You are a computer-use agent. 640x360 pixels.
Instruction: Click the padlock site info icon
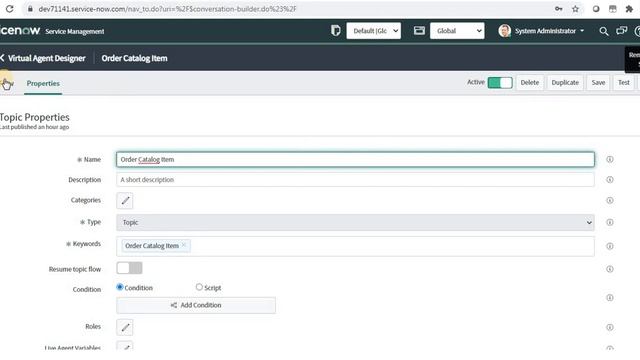point(30,9)
